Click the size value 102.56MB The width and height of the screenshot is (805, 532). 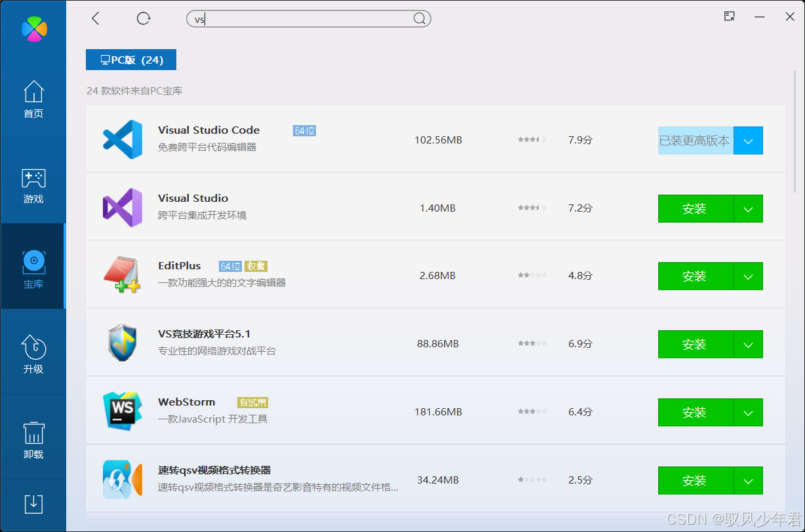pyautogui.click(x=438, y=140)
